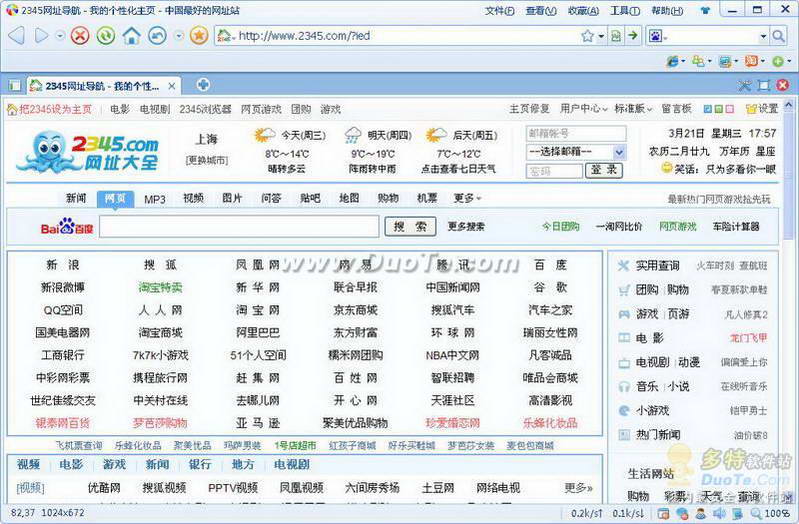
Task: Open the 工具(T) menu
Action: tap(624, 11)
